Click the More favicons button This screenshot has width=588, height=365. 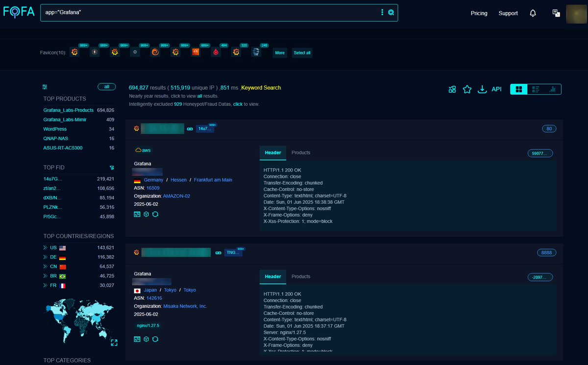280,53
